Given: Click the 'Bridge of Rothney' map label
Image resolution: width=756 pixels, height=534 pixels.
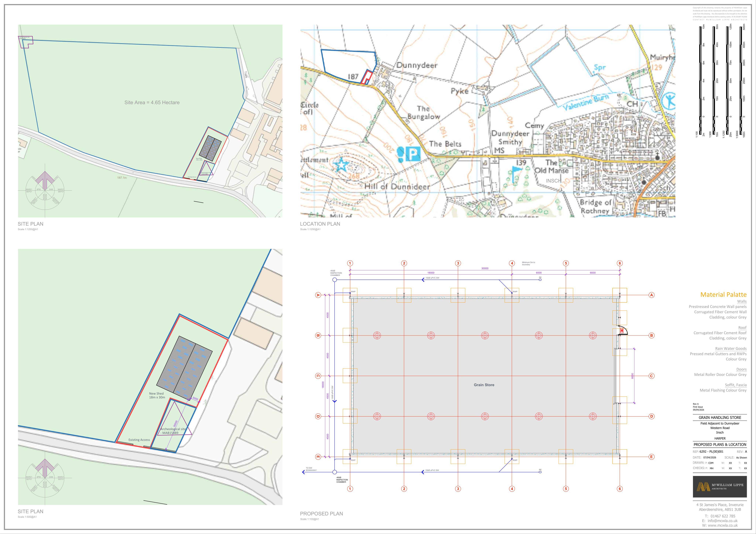Looking at the screenshot, I should click(x=595, y=206).
